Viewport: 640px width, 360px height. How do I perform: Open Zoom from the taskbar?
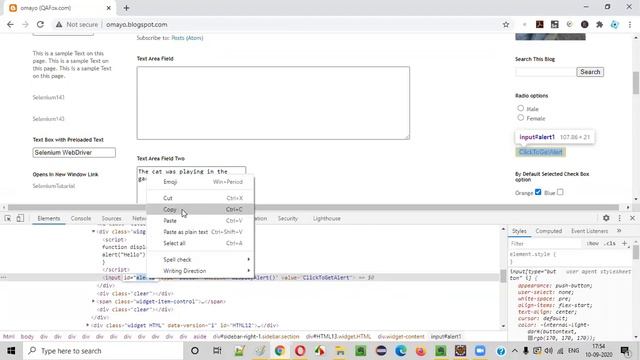point(480,351)
